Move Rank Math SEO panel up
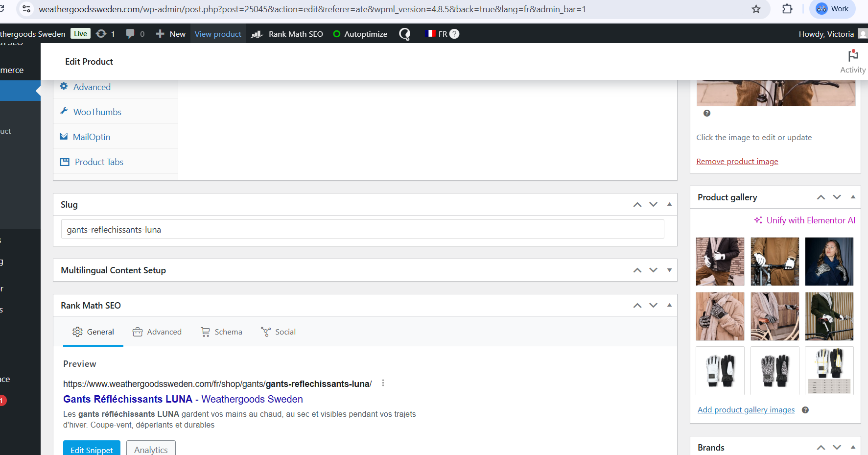This screenshot has width=868, height=455. [637, 306]
